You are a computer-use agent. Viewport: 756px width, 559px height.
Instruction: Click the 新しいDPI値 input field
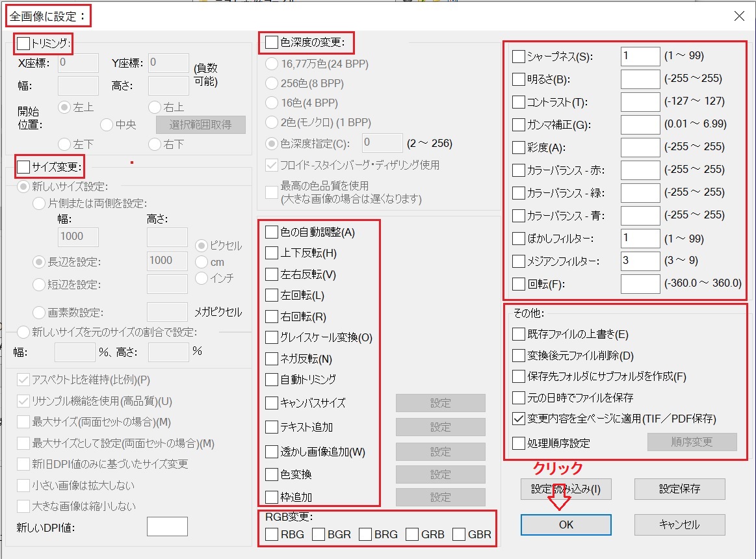pos(168,526)
